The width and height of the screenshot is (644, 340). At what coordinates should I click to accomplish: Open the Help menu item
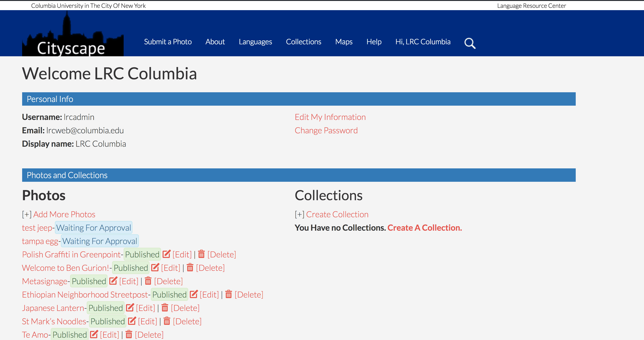click(374, 42)
